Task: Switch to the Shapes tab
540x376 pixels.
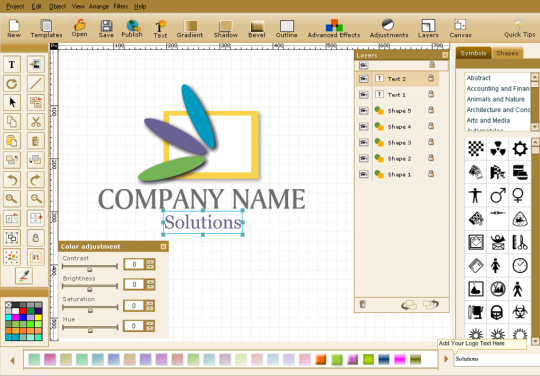Action: pyautogui.click(x=507, y=53)
